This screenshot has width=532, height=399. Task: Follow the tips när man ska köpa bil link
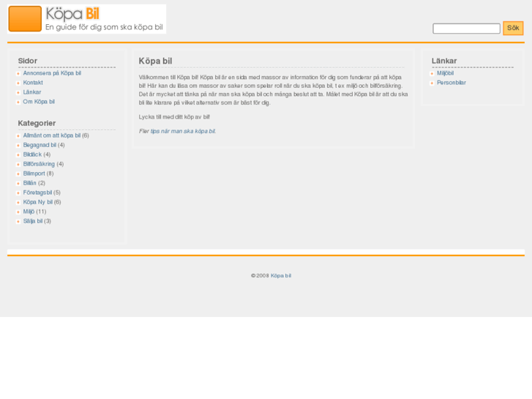pyautogui.click(x=182, y=132)
